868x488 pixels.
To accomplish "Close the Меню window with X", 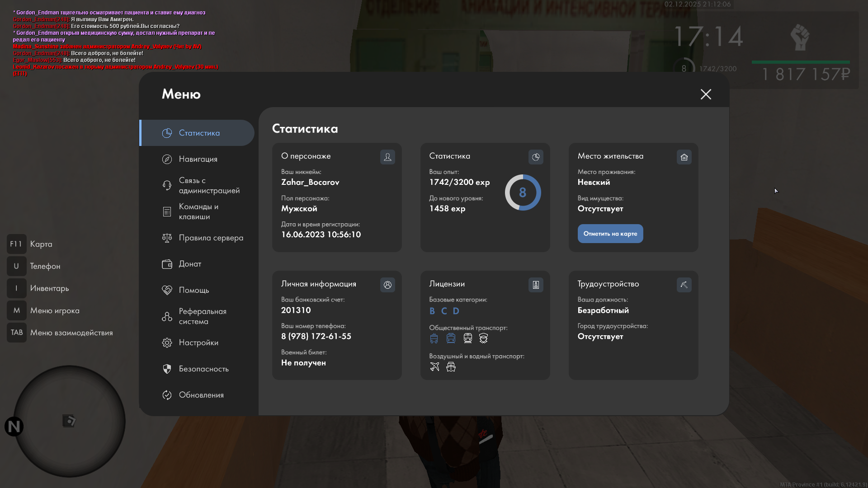I will [706, 94].
